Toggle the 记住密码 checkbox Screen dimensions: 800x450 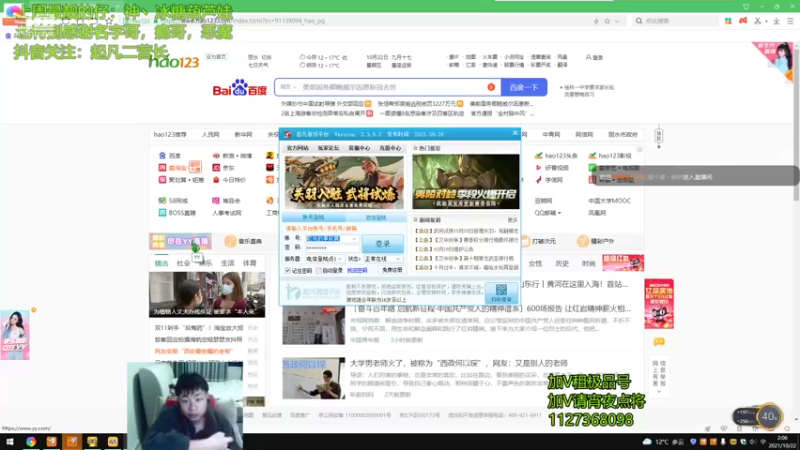pos(288,270)
